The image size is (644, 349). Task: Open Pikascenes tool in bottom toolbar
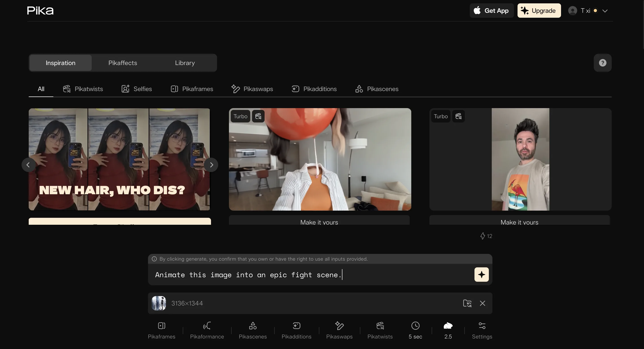pos(252,330)
